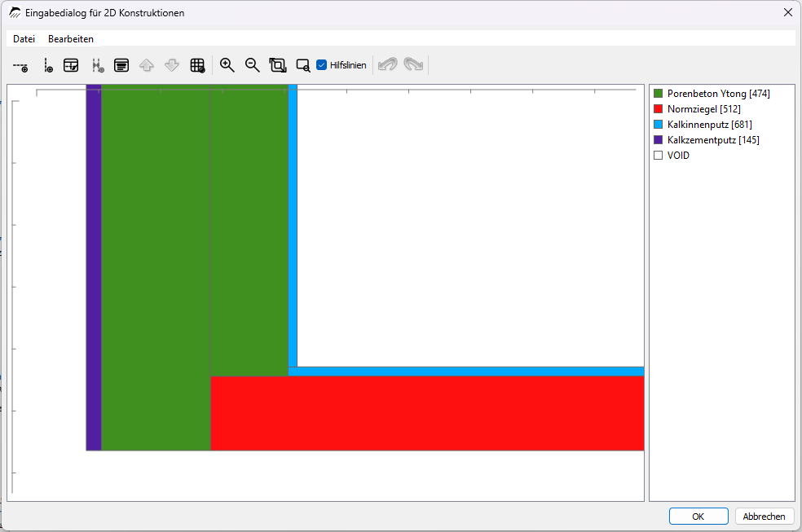
Task: Open the material list window icon
Action: coord(121,65)
